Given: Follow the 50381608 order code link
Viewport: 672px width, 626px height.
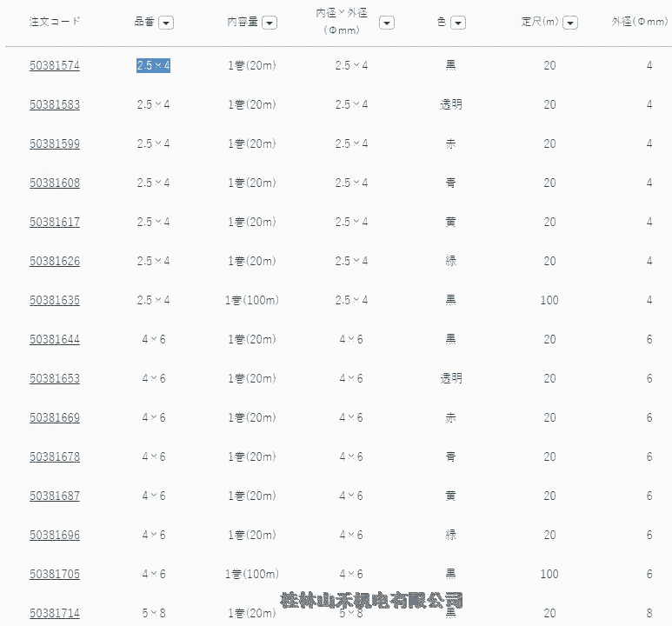Looking at the screenshot, I should tap(55, 183).
